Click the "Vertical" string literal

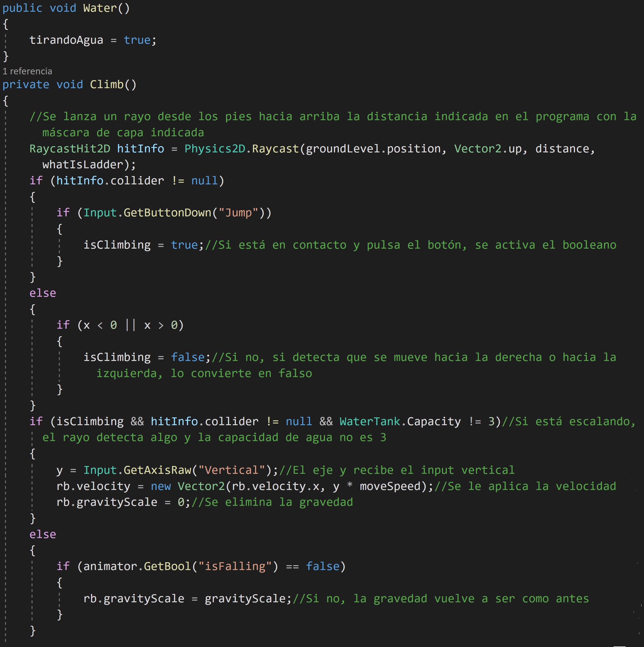(231, 470)
